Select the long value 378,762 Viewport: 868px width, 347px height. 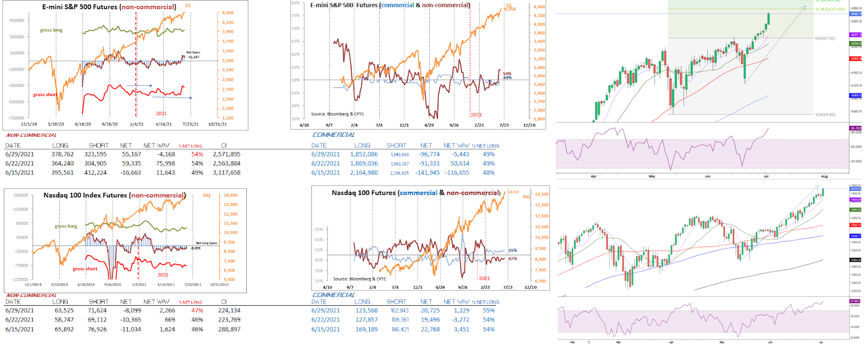(62, 154)
